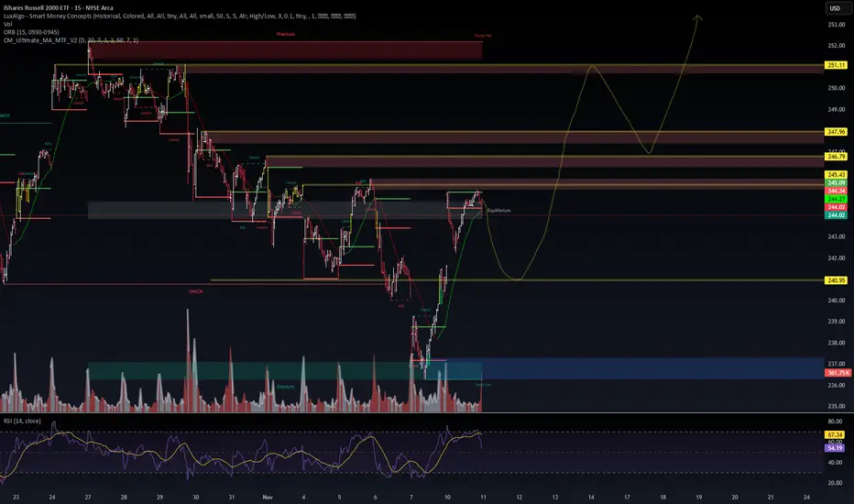Click the 247.96 yellow price label
The width and height of the screenshot is (854, 504).
836,132
